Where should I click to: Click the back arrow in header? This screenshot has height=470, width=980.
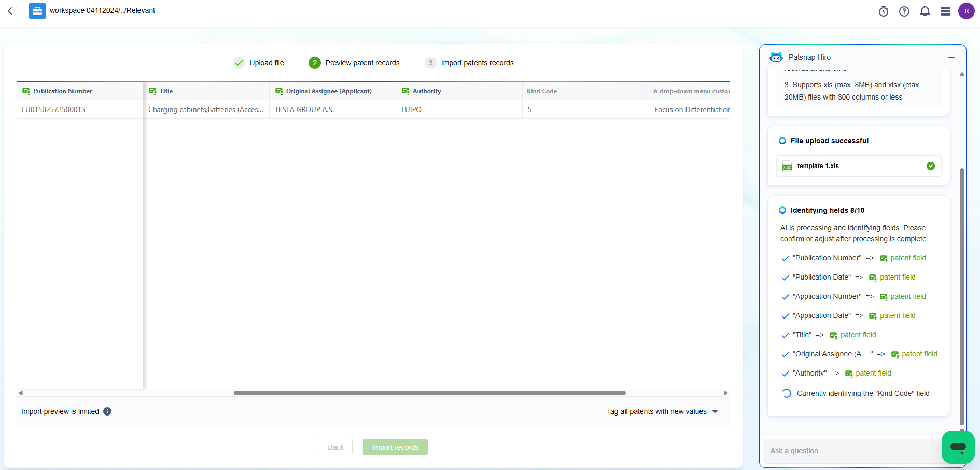pyautogui.click(x=10, y=11)
